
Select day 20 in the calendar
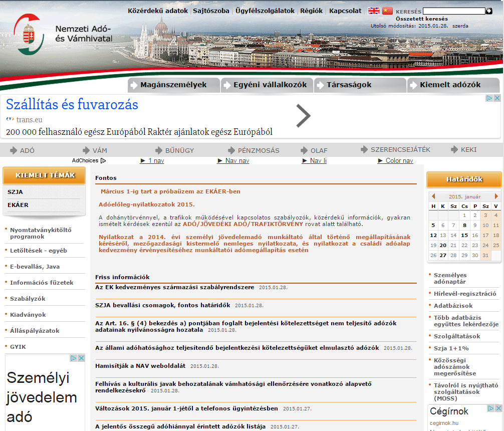tap(443, 245)
